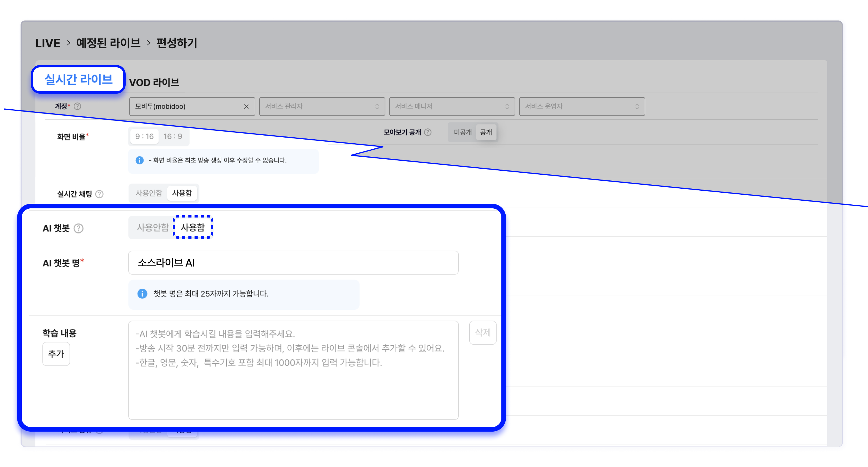
Task: Enable AI 챗봇 with 사용함 option
Action: click(193, 228)
